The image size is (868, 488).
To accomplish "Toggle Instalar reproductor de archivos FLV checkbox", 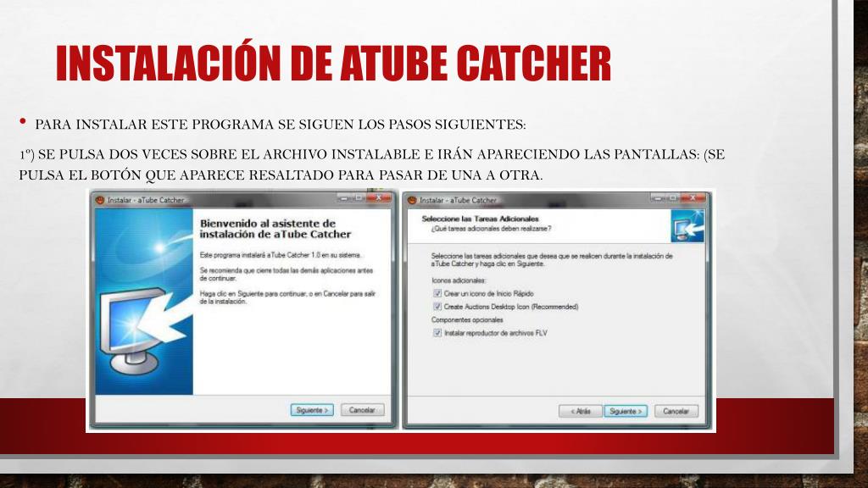I will [437, 333].
